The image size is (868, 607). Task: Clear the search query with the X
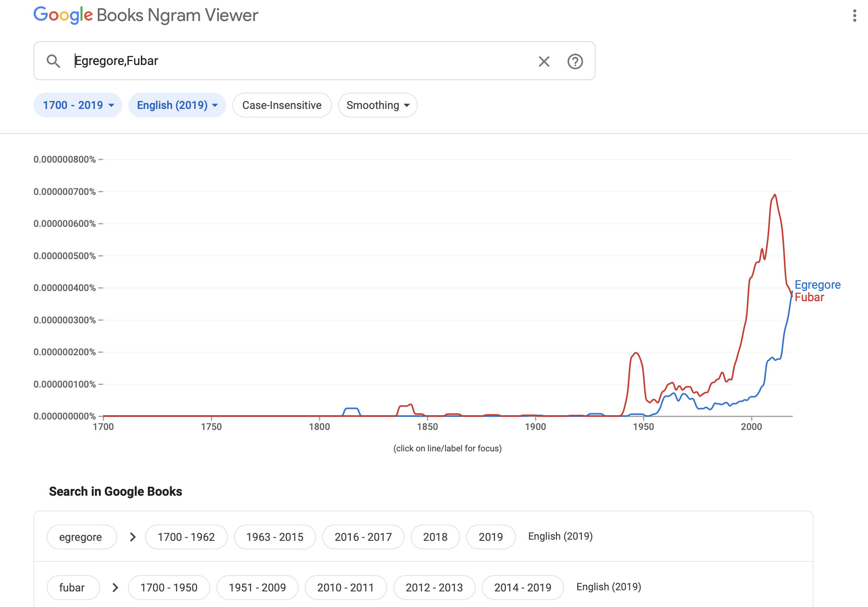tap(544, 61)
